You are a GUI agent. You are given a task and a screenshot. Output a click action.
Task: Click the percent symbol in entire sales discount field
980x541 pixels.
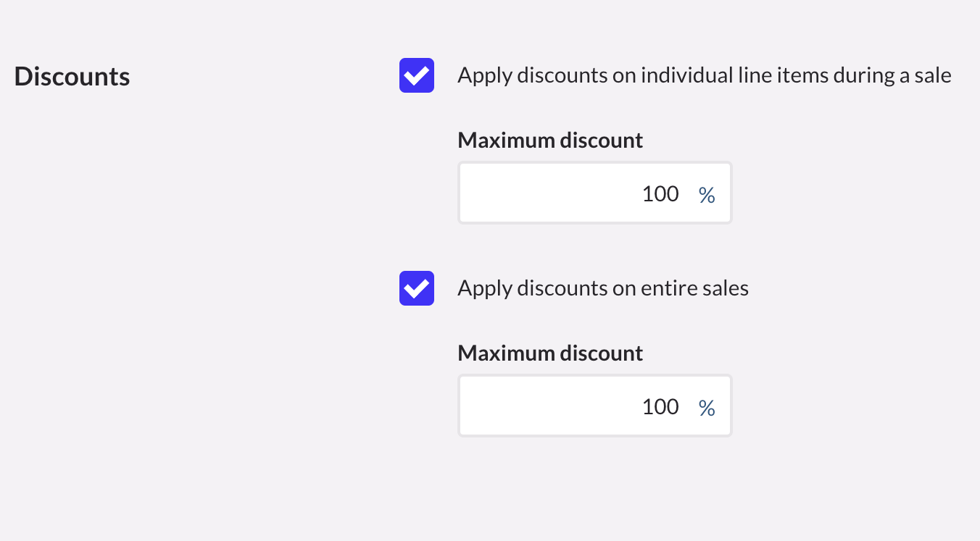pos(707,407)
